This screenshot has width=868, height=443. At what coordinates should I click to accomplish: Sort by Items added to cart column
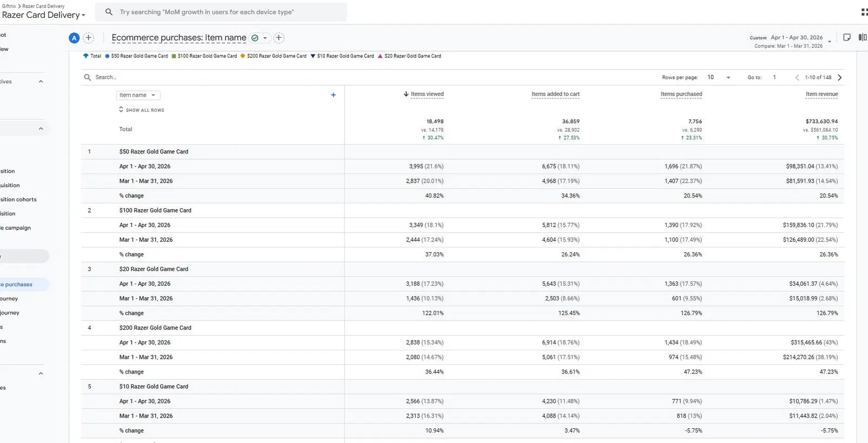556,94
